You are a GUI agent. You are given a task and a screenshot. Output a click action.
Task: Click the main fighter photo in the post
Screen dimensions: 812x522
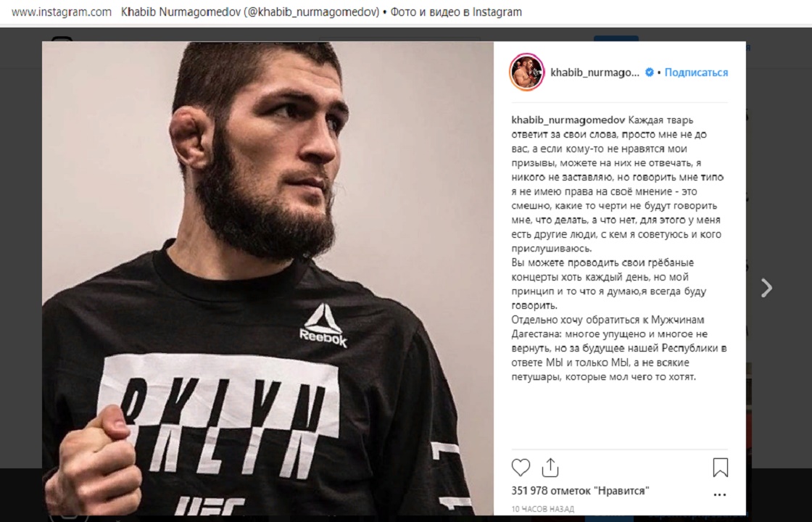coord(268,278)
